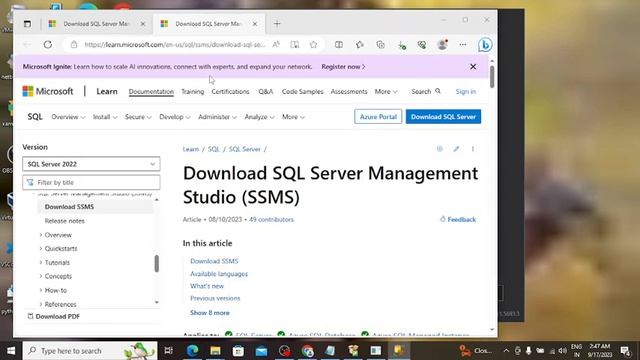The image size is (640, 360).
Task: Open immersive reader book icon
Action: tap(295, 44)
